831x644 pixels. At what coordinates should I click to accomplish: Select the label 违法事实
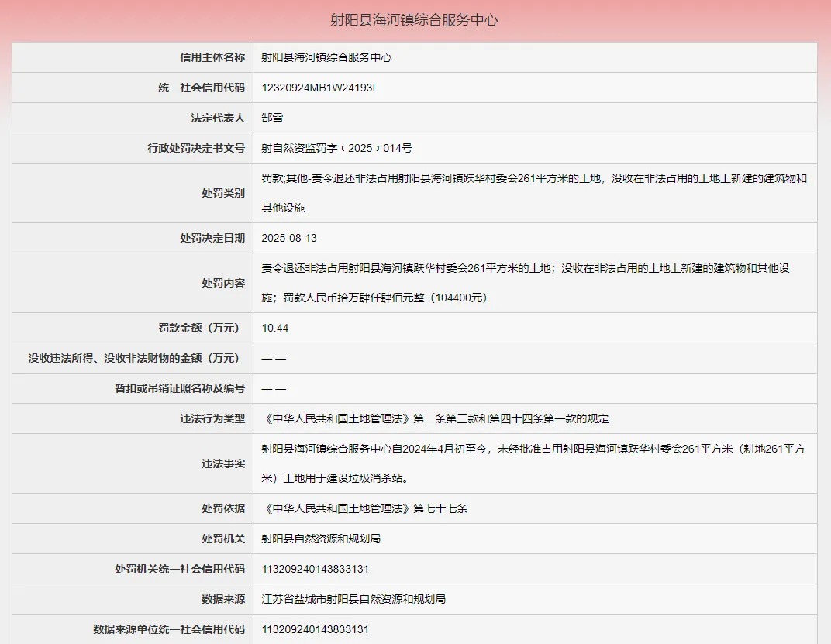tap(223, 463)
